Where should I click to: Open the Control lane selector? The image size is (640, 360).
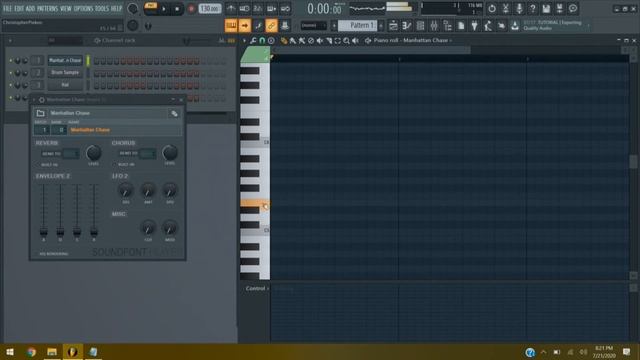click(256, 289)
